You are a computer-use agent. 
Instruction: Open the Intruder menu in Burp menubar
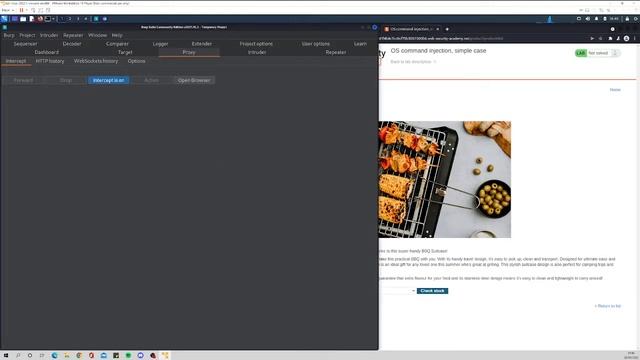(x=49, y=36)
